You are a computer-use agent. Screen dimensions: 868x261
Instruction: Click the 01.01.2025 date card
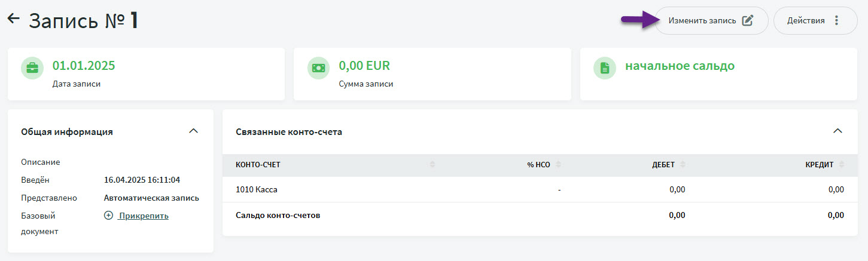pyautogui.click(x=145, y=74)
